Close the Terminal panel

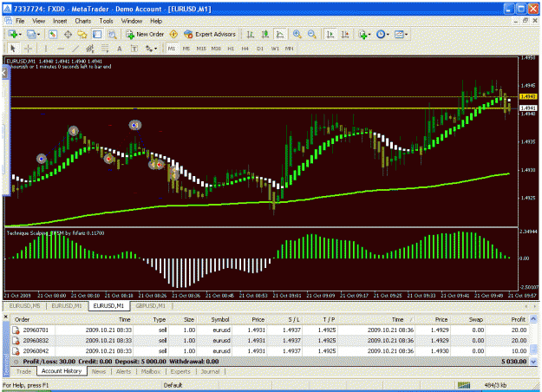(x=5, y=317)
